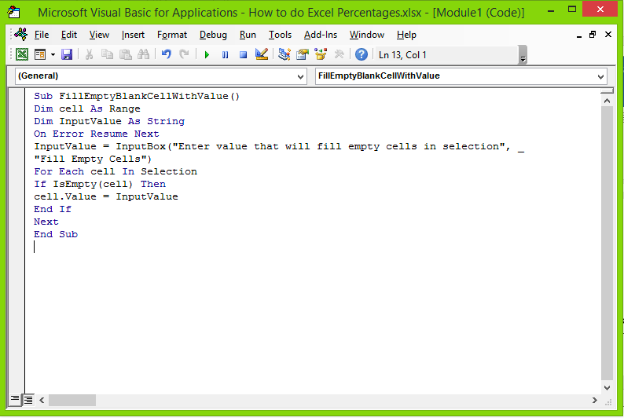The image size is (627, 418).
Task: Click the toolbar options overflow arrow
Action: pos(523,55)
